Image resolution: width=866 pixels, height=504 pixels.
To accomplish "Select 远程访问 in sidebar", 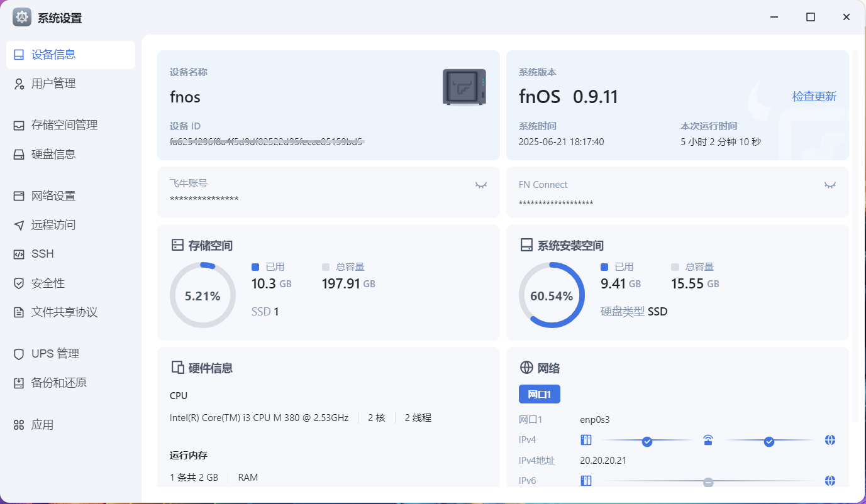I will (x=70, y=225).
